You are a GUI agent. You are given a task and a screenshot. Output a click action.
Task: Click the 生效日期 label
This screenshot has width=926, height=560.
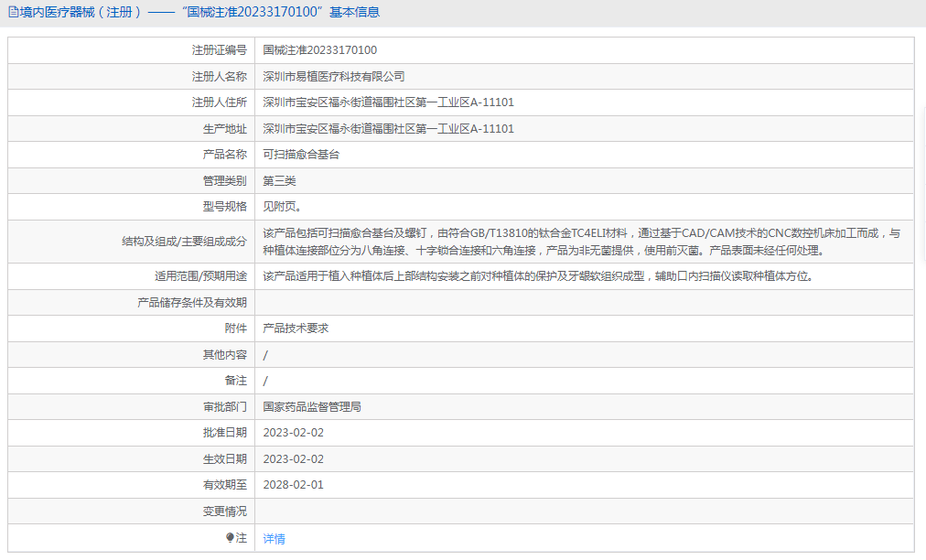pyautogui.click(x=225, y=459)
